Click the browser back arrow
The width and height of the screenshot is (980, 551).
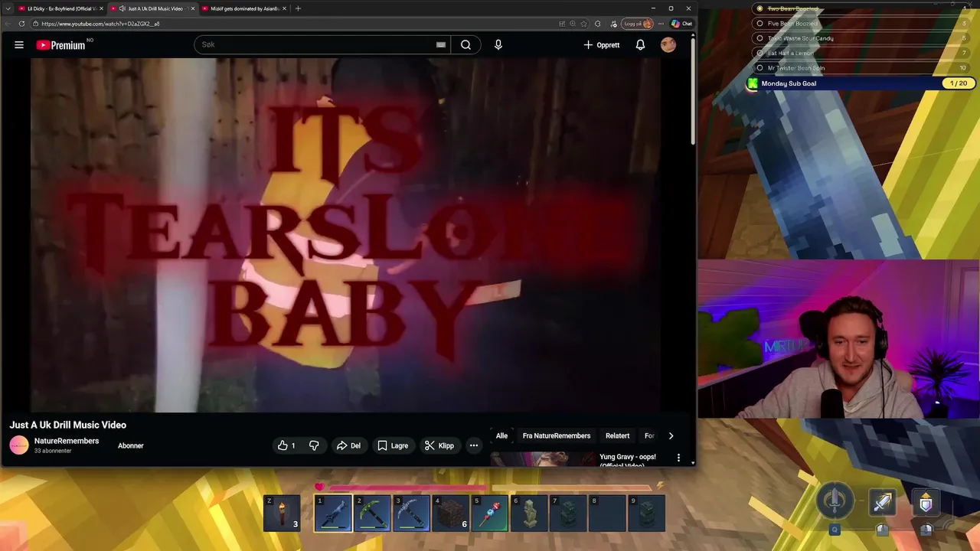tap(8, 24)
